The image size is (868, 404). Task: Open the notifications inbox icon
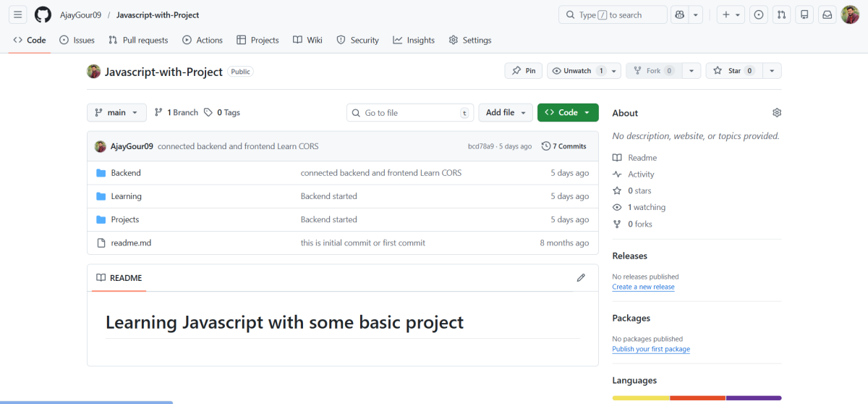[827, 14]
